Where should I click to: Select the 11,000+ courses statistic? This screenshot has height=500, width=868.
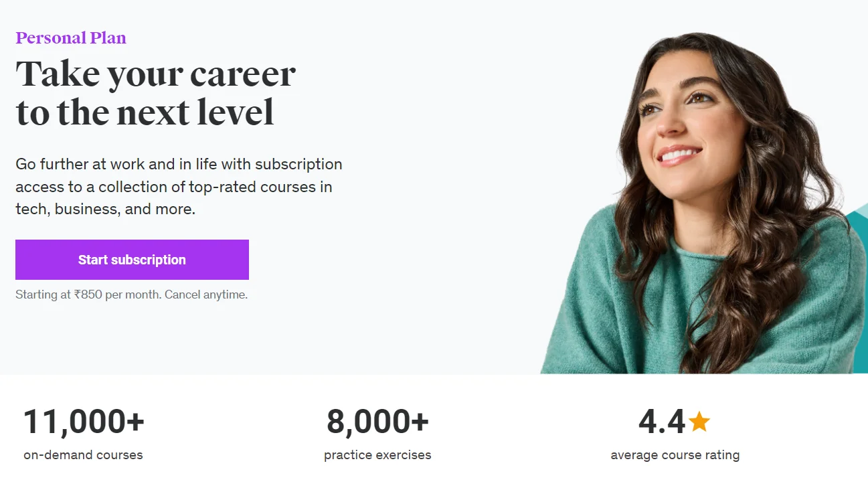click(83, 420)
